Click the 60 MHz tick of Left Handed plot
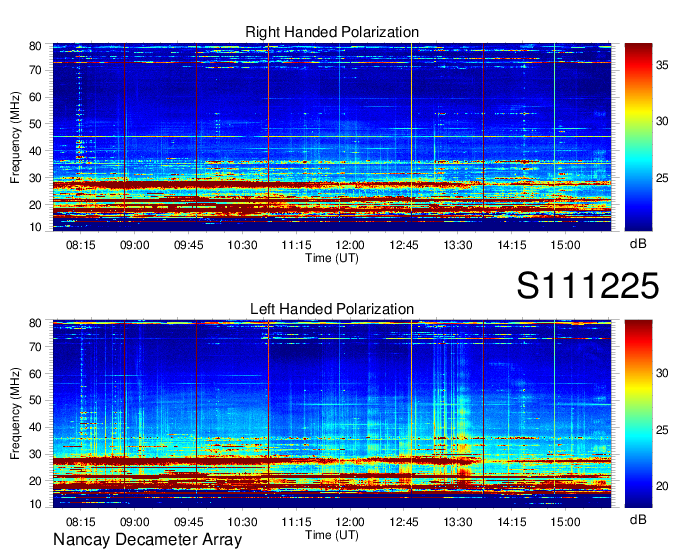Viewport: 680px width, 552px height. coord(35,374)
